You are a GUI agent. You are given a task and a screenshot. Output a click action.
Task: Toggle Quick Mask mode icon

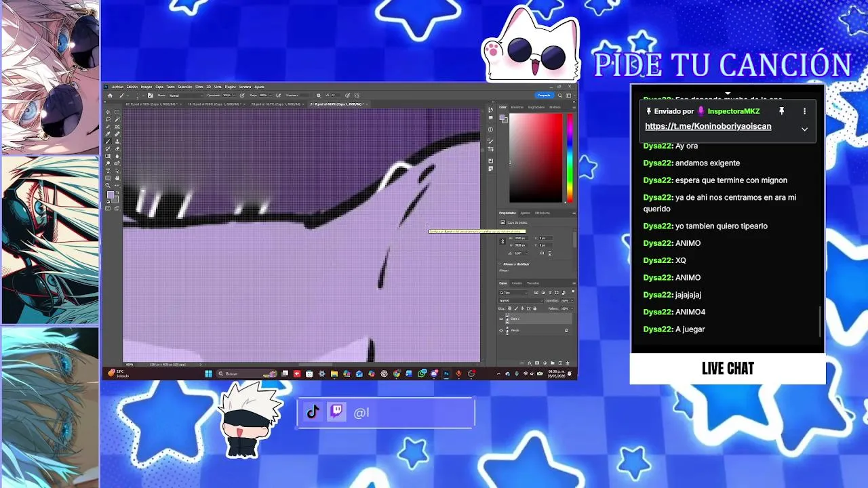[x=108, y=208]
